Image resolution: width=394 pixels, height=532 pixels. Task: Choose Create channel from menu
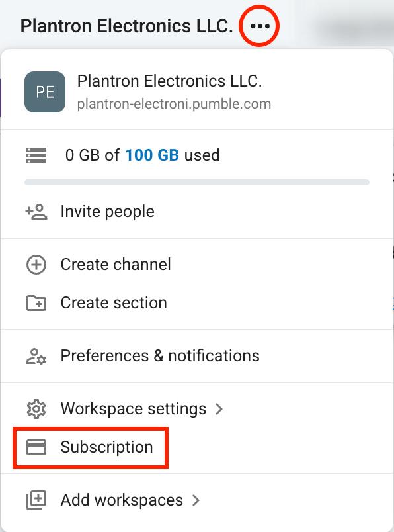click(197, 265)
